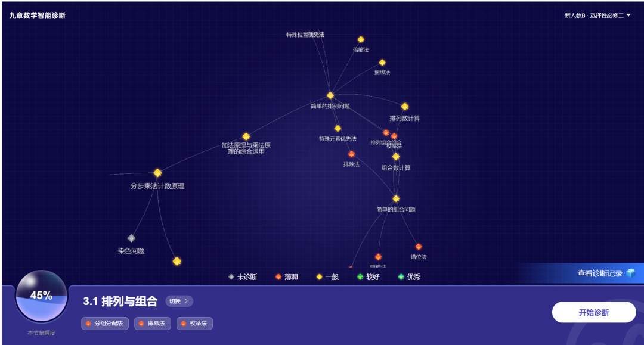This screenshot has width=644, height=345.
Task: Open the 新人教B·选择性必修二 textbook dropdown
Action: coord(597,15)
